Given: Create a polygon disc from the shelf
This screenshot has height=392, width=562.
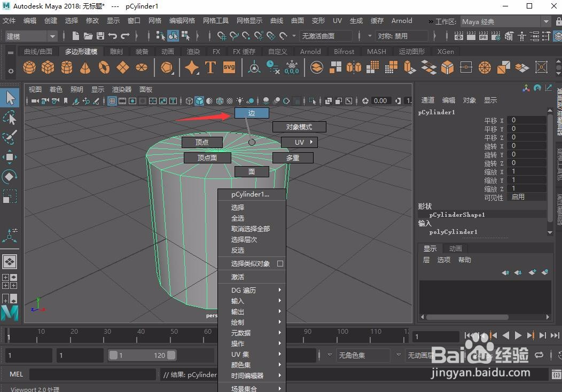Looking at the screenshot, I should 142,67.
